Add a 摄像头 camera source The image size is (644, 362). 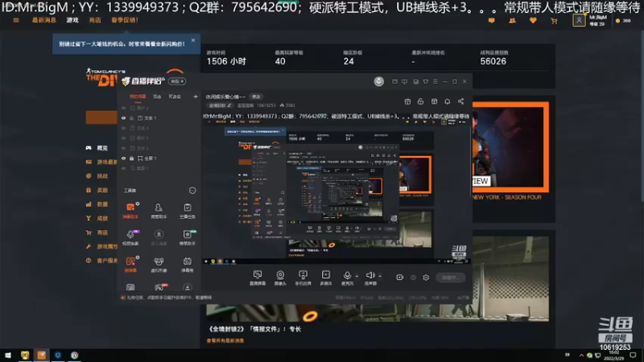pos(280,278)
